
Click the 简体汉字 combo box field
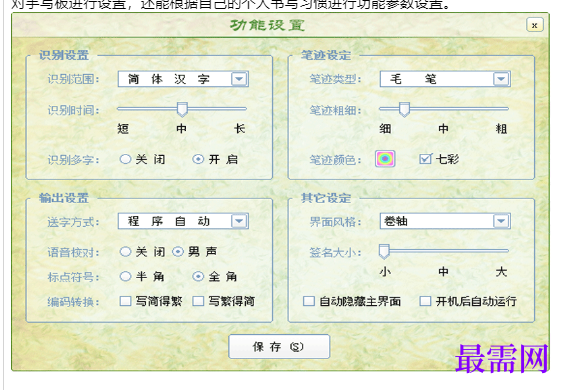183,79
